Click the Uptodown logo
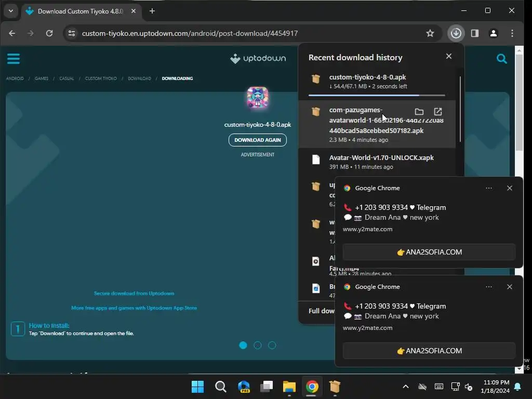 (258, 58)
